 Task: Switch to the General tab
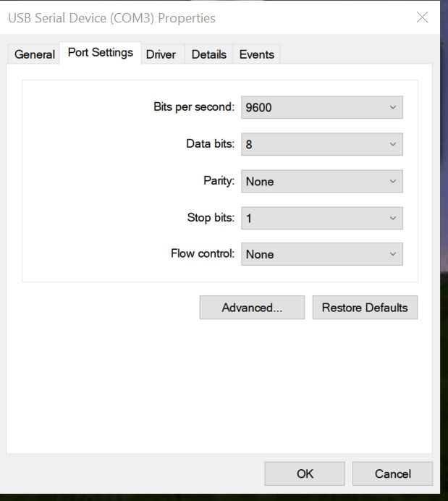pyautogui.click(x=34, y=54)
